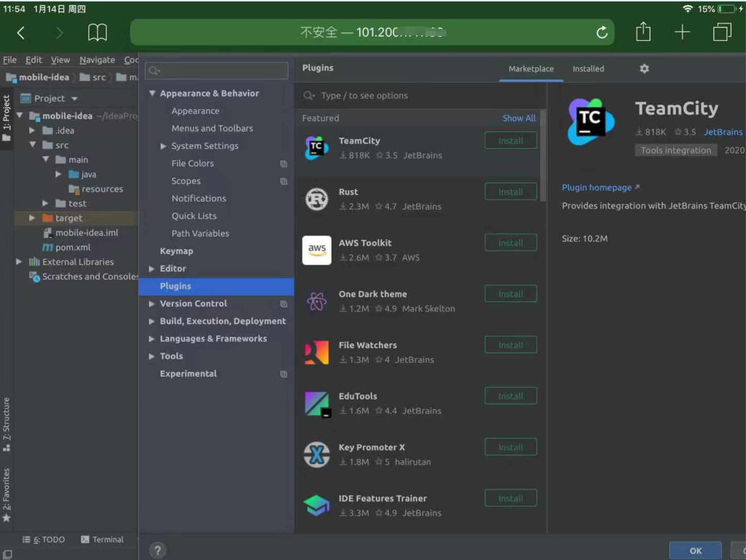Open the Plugins settings gear icon
Screen dimensions: 746x560
(644, 69)
